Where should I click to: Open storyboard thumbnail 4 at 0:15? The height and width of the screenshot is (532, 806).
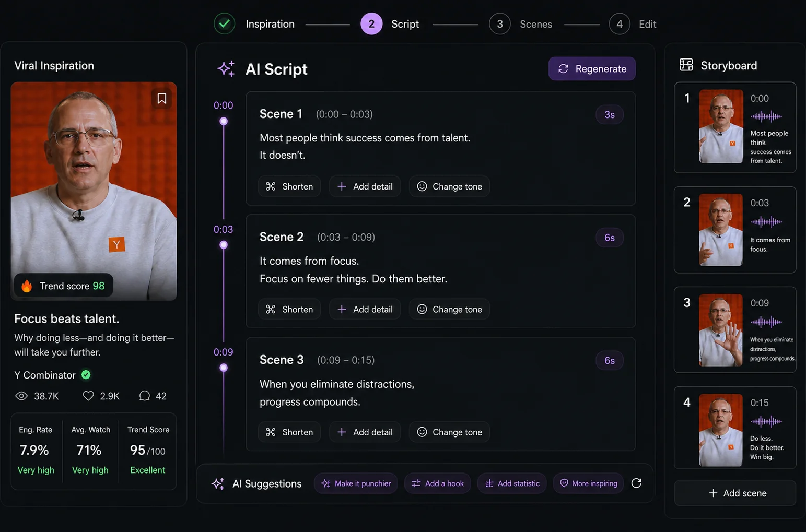720,430
